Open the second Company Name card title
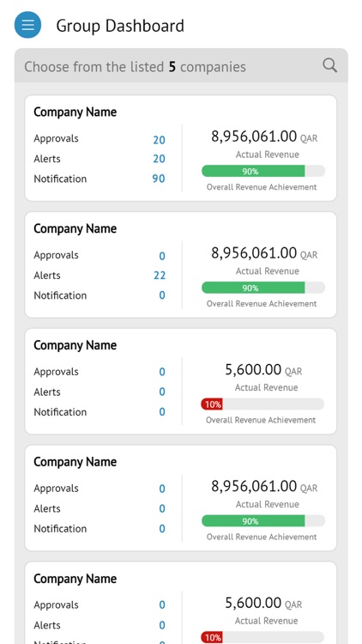Screen dimensions: 362x644 pyautogui.click(x=75, y=228)
